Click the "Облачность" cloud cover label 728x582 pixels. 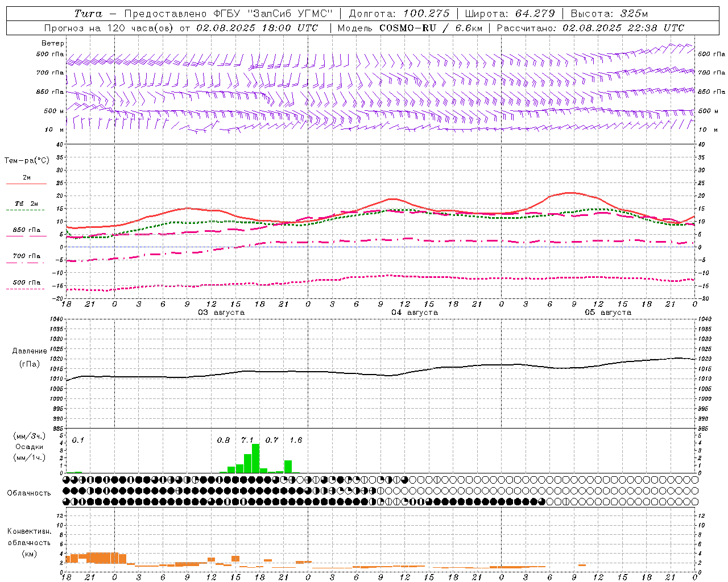(29, 493)
